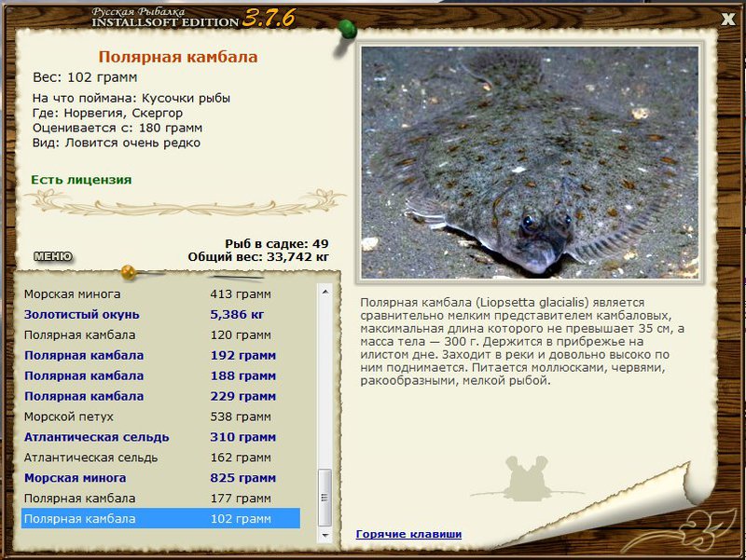Image resolution: width=746 pixels, height=560 pixels.
Task: Click the Polar flounder photo
Action: [530, 162]
